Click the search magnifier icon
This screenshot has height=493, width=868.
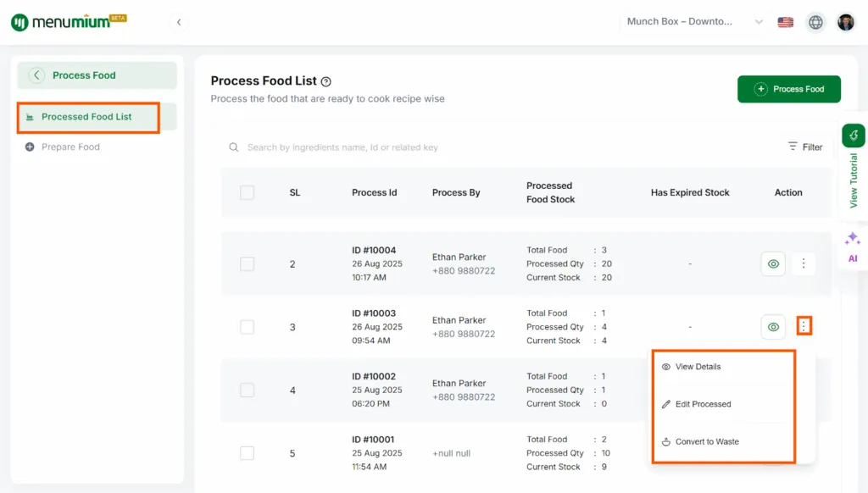coord(234,147)
